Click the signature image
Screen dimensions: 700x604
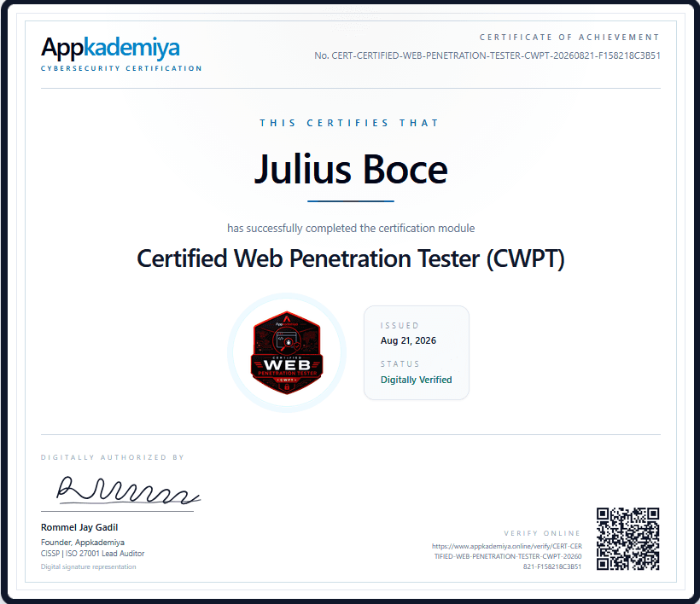click(128, 491)
